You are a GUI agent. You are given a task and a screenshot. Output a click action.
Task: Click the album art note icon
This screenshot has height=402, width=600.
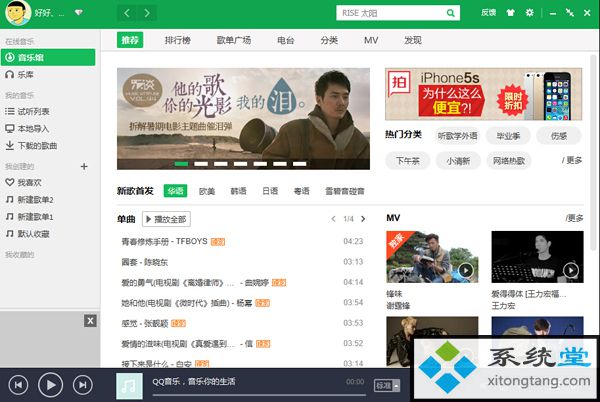[x=129, y=386]
